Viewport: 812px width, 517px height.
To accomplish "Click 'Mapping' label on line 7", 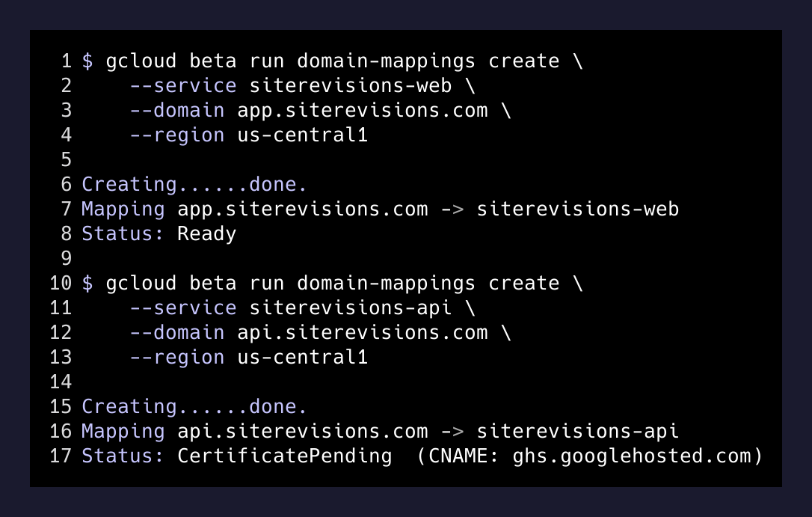I will pyautogui.click(x=123, y=209).
